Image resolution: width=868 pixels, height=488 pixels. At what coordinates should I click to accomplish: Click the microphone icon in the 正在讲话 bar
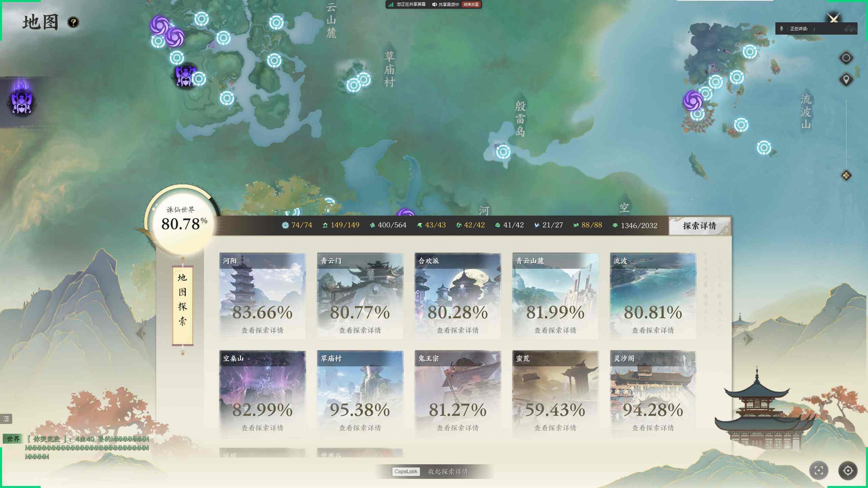782,28
